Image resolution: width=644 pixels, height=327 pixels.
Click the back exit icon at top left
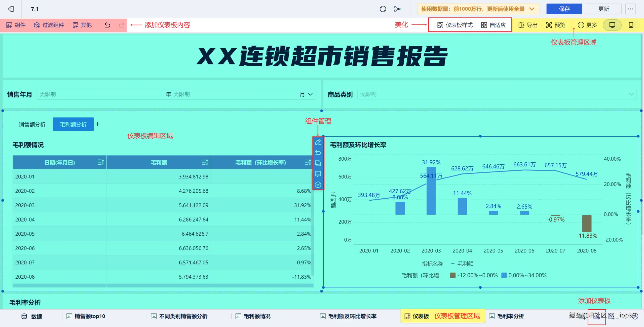[11, 9]
